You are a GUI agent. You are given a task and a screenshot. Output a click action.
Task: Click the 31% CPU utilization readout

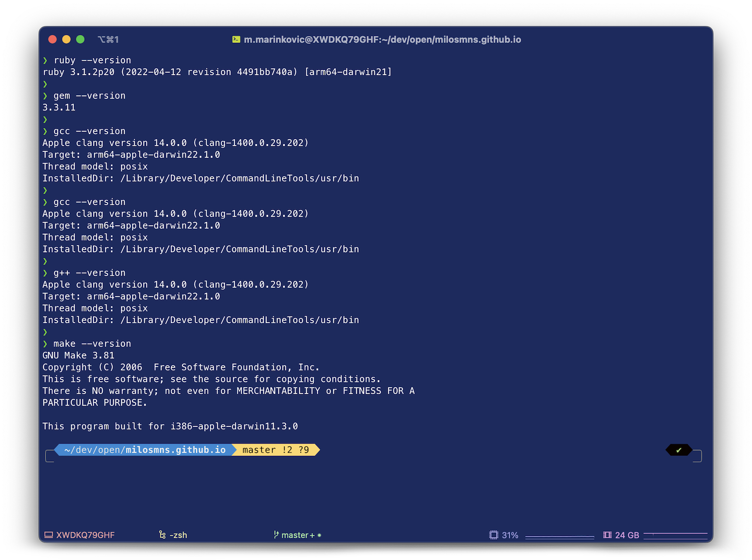510,535
